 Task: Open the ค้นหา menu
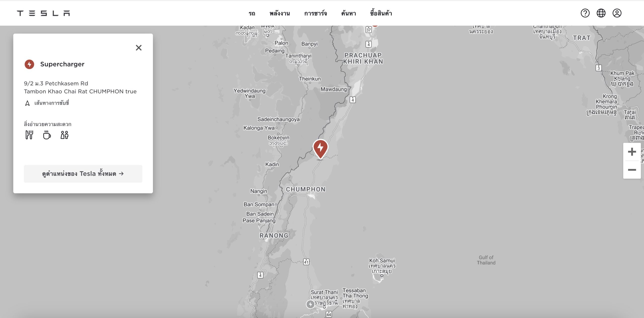[x=348, y=13]
